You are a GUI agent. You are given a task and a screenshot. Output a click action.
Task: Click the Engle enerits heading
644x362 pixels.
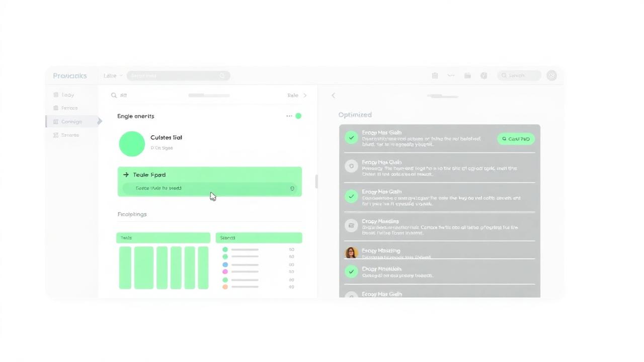click(x=136, y=116)
